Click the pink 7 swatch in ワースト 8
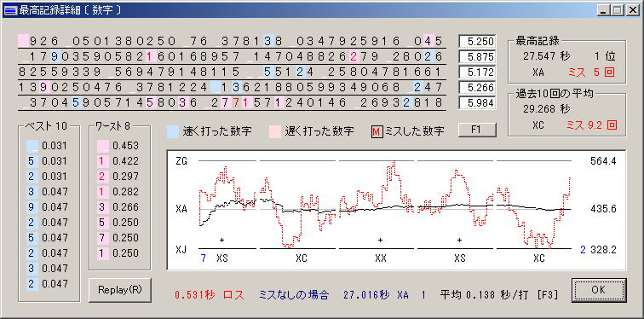 pos(103,238)
